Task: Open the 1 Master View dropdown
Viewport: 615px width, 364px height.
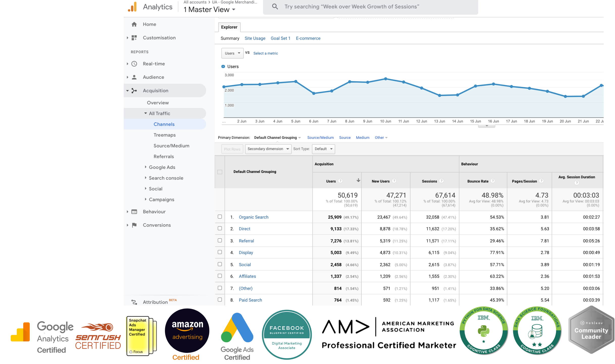Action: click(209, 10)
